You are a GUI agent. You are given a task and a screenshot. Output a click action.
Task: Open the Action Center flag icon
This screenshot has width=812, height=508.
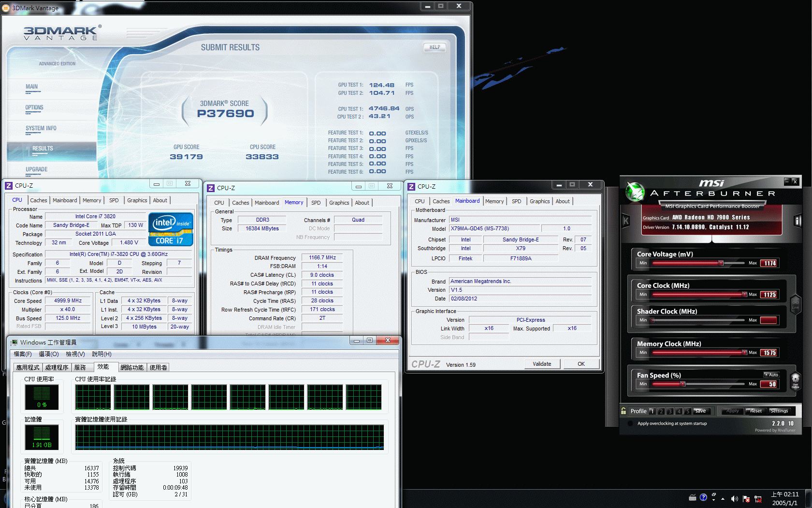(x=746, y=499)
